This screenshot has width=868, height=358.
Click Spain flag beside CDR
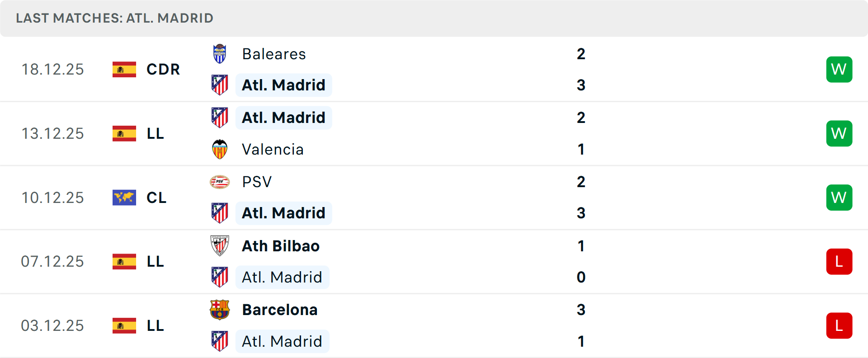124,70
